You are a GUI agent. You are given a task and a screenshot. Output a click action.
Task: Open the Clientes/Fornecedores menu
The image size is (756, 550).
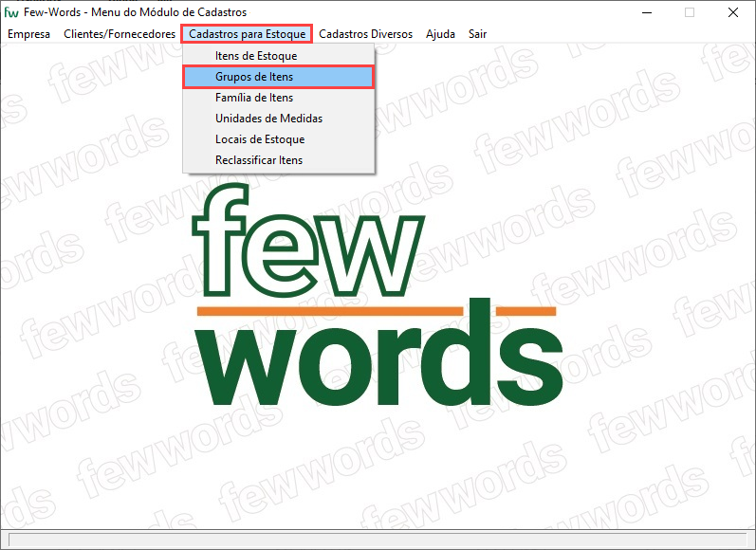tap(120, 34)
